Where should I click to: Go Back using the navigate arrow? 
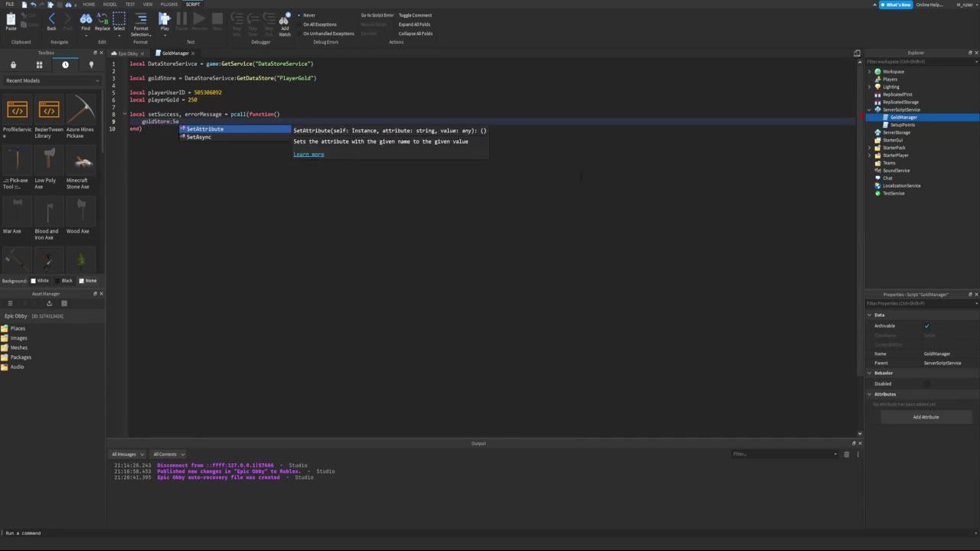[51, 18]
